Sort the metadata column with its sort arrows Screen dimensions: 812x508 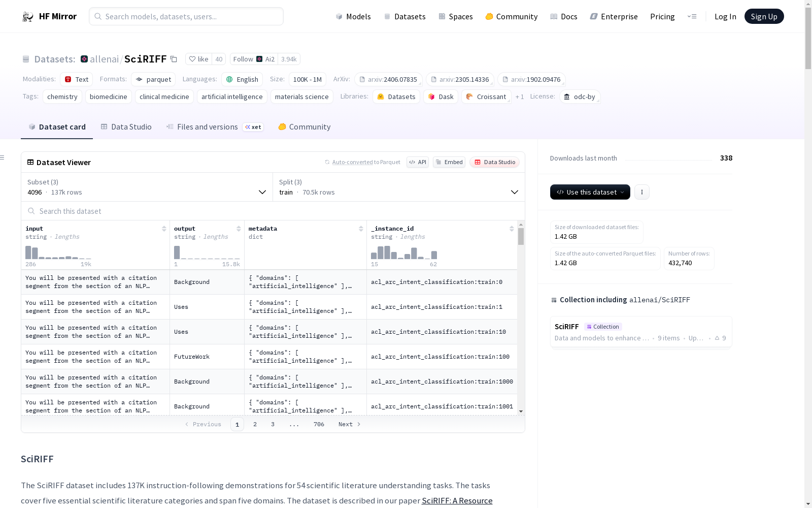click(x=361, y=229)
